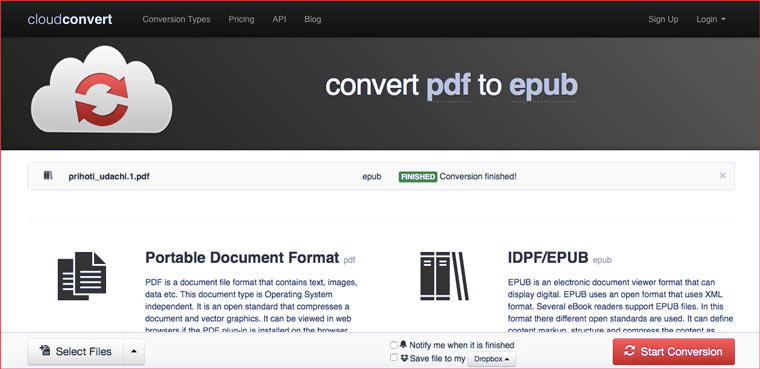Open the Conversion Types menu item
Image resolution: width=760 pixels, height=369 pixels.
click(x=176, y=19)
